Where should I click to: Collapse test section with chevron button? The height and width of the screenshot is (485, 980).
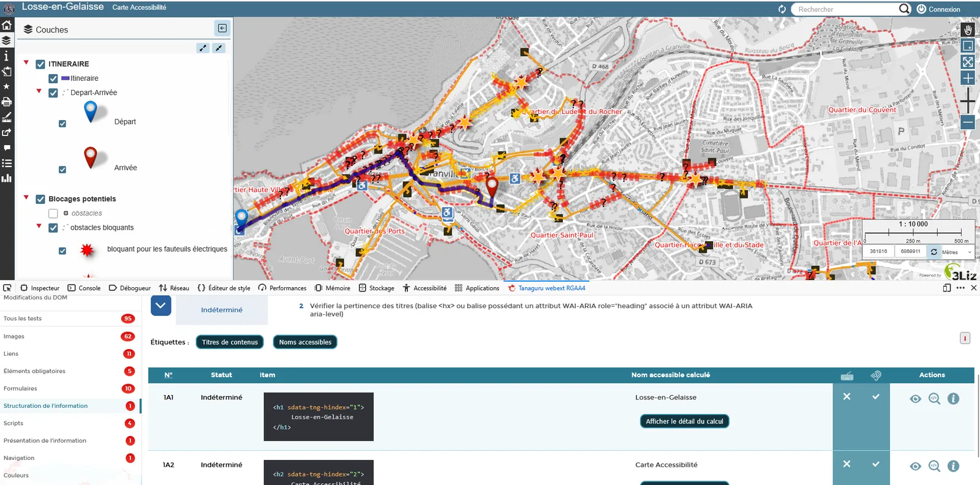click(x=160, y=305)
